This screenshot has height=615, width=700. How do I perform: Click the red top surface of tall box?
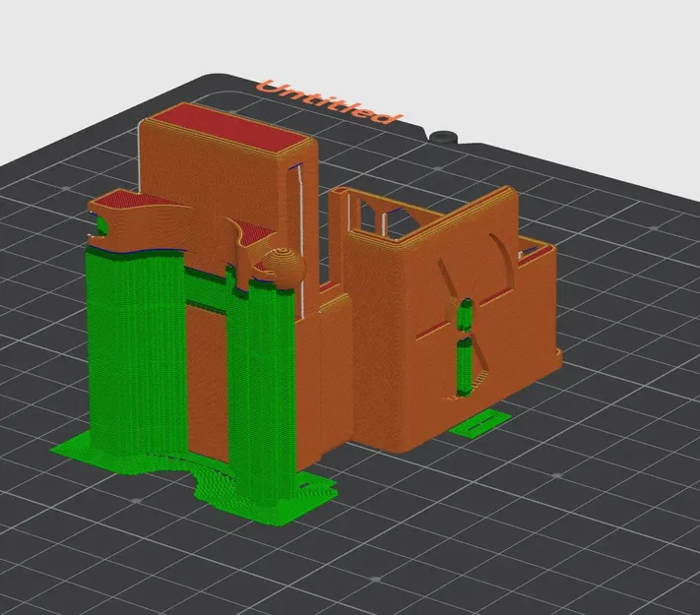[x=232, y=127]
